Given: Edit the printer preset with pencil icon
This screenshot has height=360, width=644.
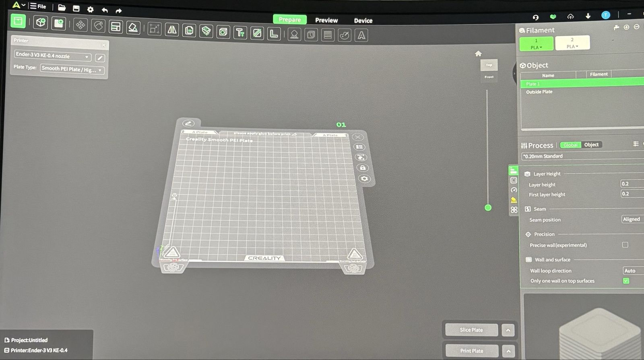Looking at the screenshot, I should (x=100, y=58).
